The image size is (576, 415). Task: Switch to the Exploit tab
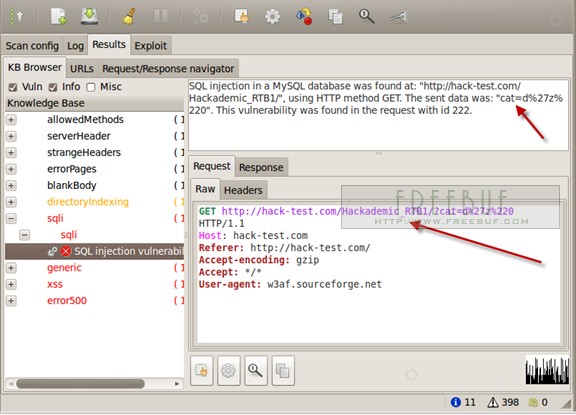[x=150, y=46]
